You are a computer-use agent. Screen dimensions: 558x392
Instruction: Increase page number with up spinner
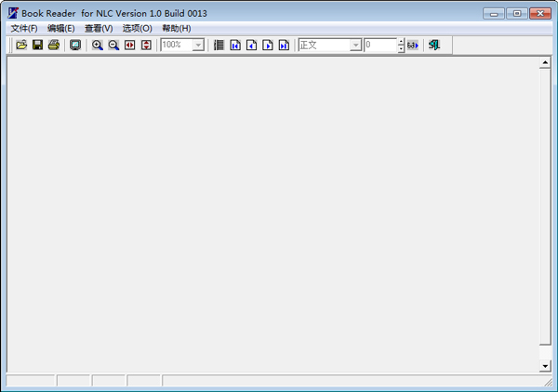coord(401,42)
